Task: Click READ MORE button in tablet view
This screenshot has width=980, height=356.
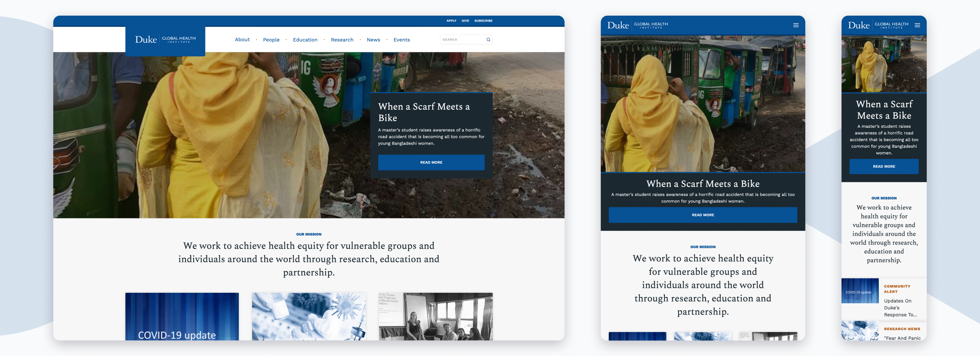Action: [x=703, y=215]
